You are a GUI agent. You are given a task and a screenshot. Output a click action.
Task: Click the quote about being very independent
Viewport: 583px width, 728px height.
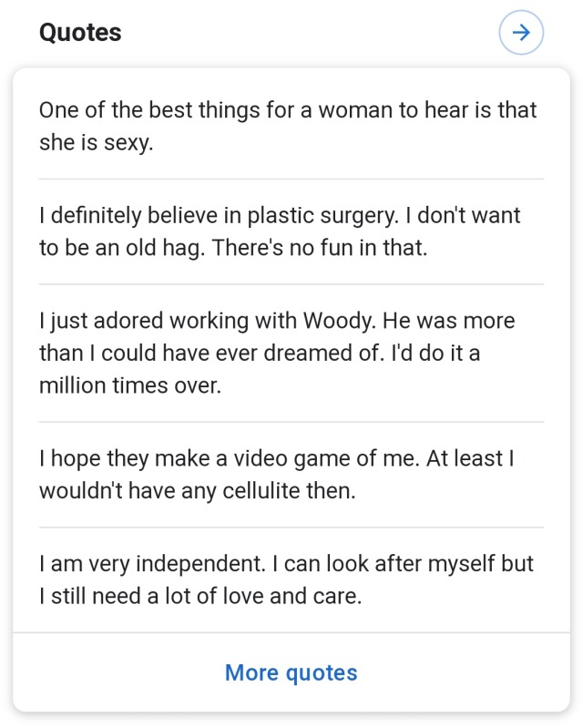click(286, 580)
